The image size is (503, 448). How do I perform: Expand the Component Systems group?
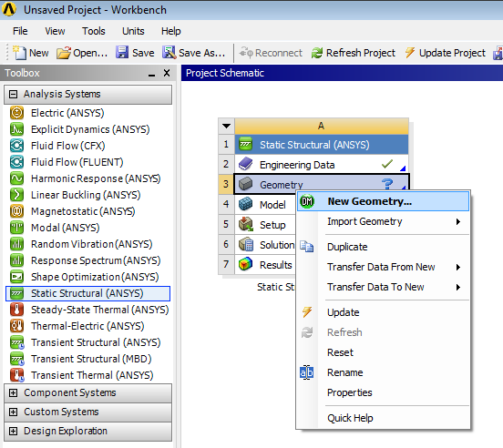(13, 392)
